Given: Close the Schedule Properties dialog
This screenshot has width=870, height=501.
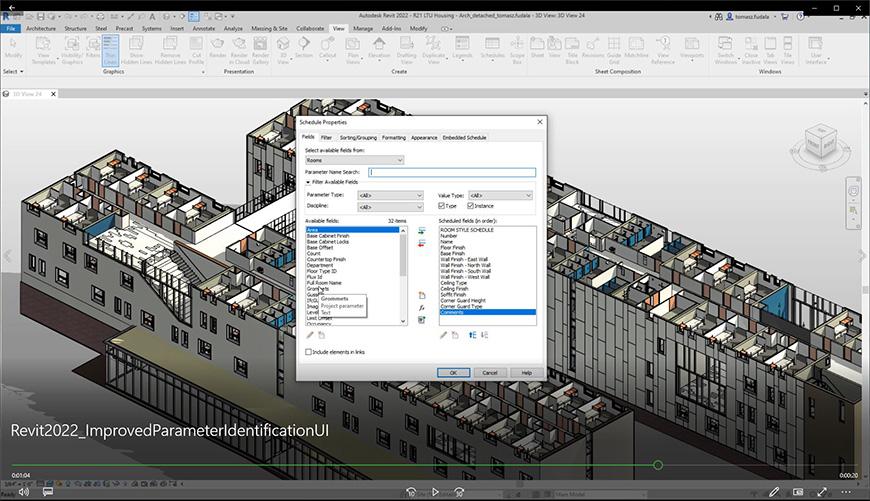Looking at the screenshot, I should tap(540, 122).
